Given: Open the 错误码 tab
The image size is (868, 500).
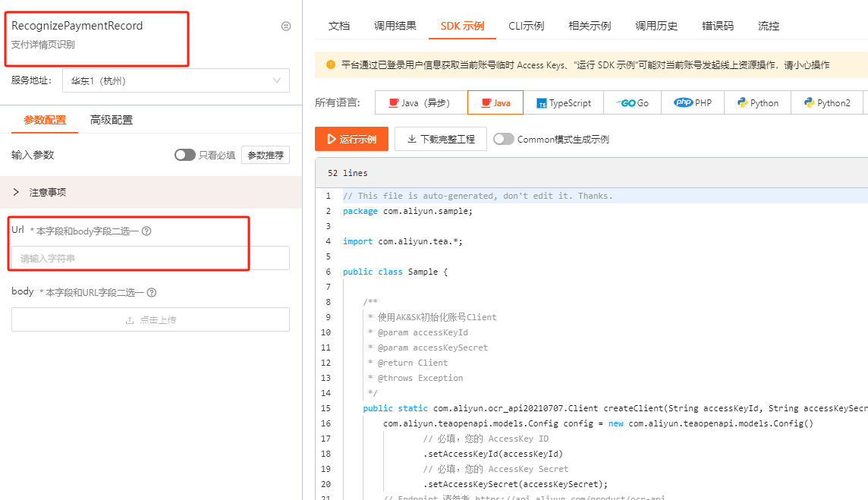Looking at the screenshot, I should [x=718, y=26].
